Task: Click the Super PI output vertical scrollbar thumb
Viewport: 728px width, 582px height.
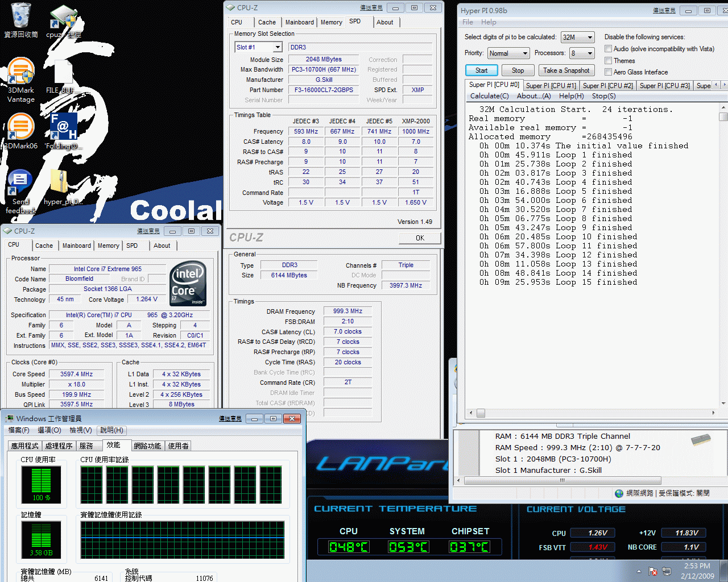Action: click(723, 117)
